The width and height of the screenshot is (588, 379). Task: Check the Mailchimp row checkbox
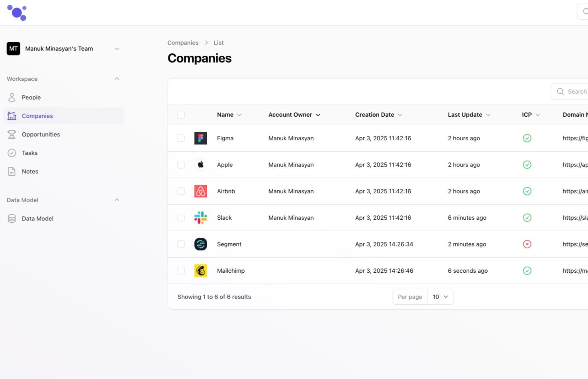pos(181,271)
